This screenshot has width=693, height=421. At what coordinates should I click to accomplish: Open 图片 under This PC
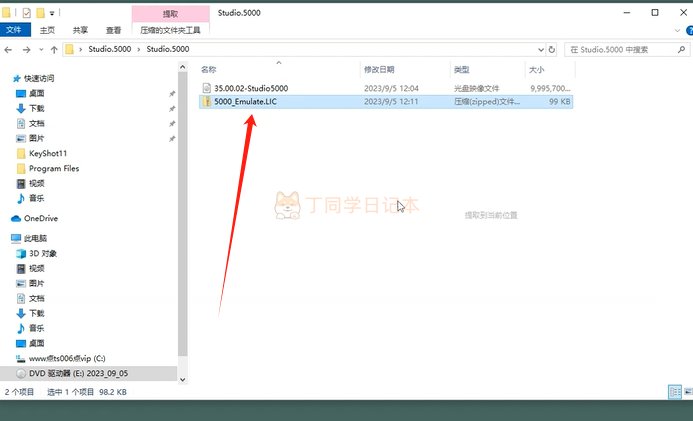pos(36,284)
